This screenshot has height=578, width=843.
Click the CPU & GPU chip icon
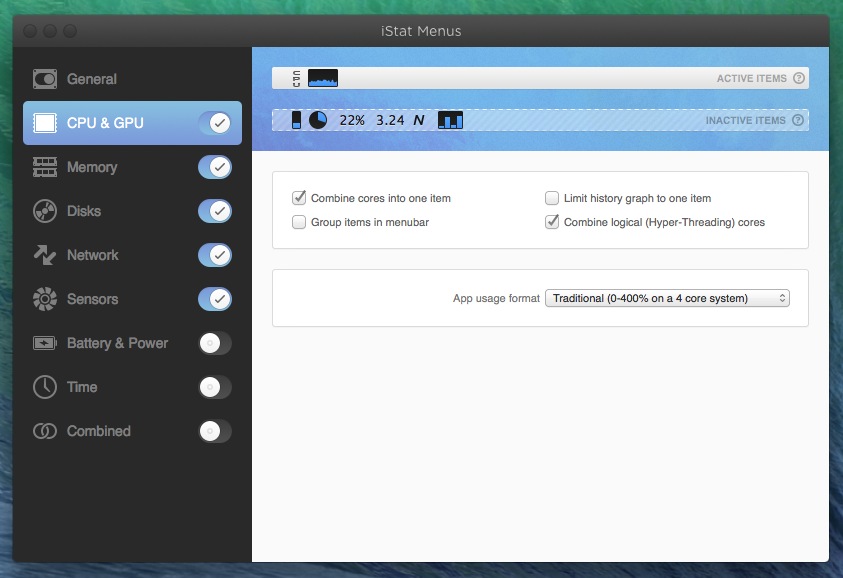coord(45,123)
